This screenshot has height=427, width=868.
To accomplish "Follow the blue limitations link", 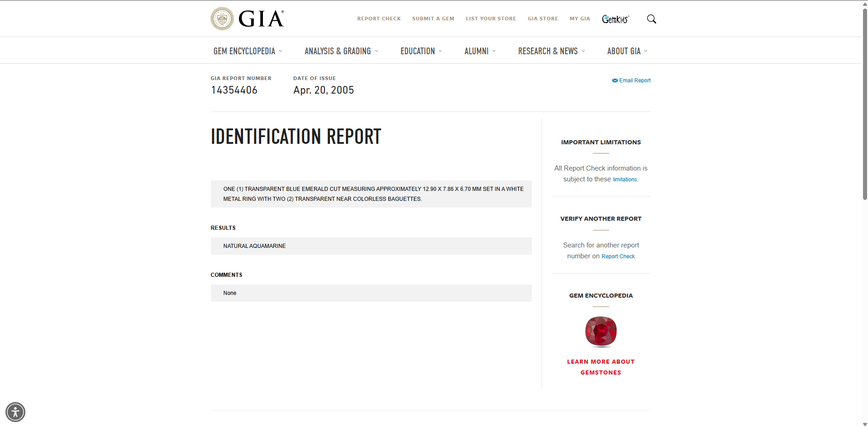I will click(x=625, y=180).
